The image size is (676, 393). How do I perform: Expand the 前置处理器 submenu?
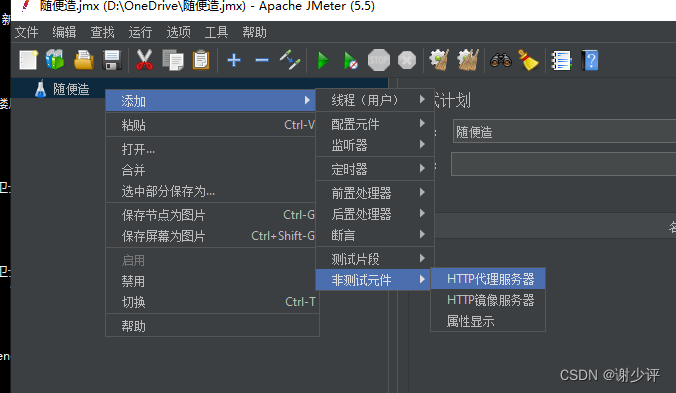(375, 193)
